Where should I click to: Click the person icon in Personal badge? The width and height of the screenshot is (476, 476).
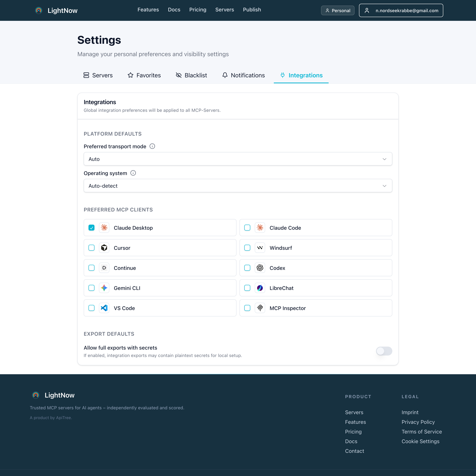pos(327,11)
